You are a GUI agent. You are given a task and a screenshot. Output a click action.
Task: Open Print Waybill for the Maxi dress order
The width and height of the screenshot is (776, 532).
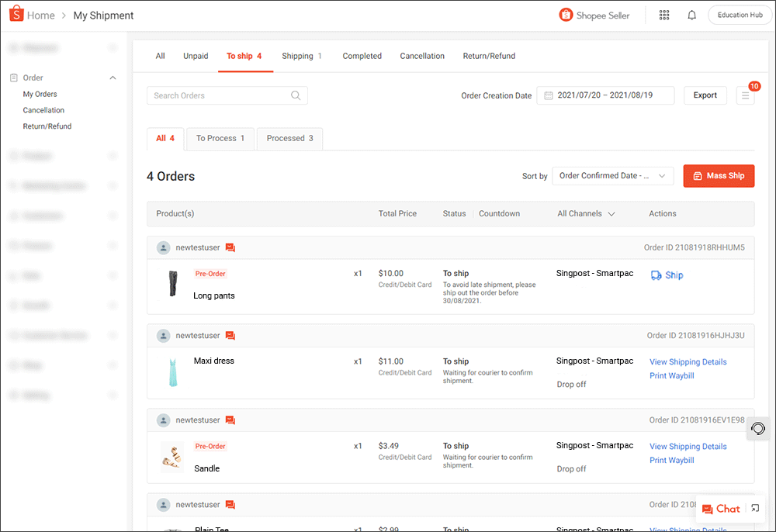(671, 375)
